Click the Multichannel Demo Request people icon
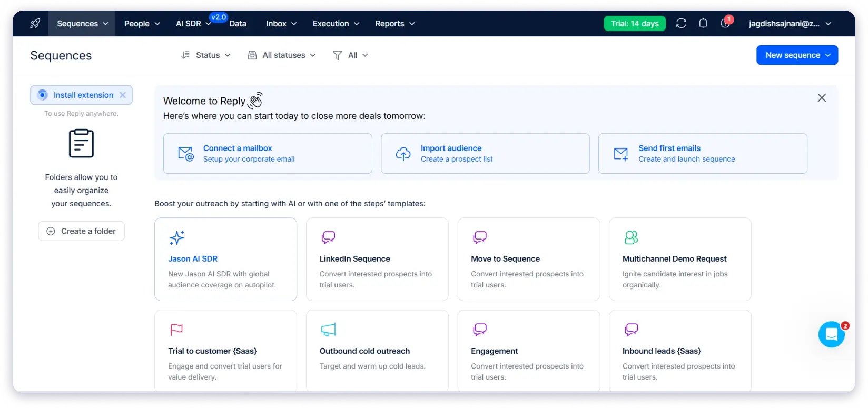 point(631,238)
